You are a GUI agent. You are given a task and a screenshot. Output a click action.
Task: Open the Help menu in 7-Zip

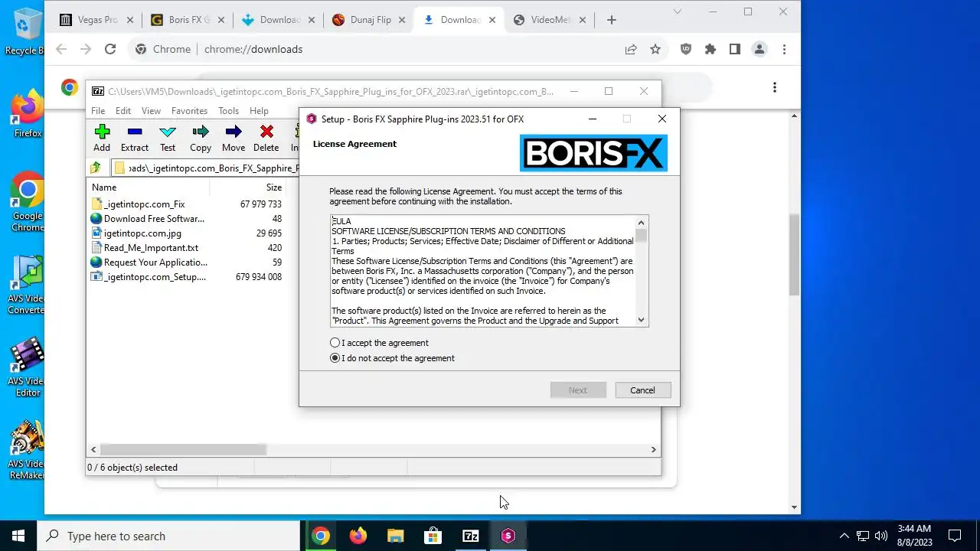(259, 111)
